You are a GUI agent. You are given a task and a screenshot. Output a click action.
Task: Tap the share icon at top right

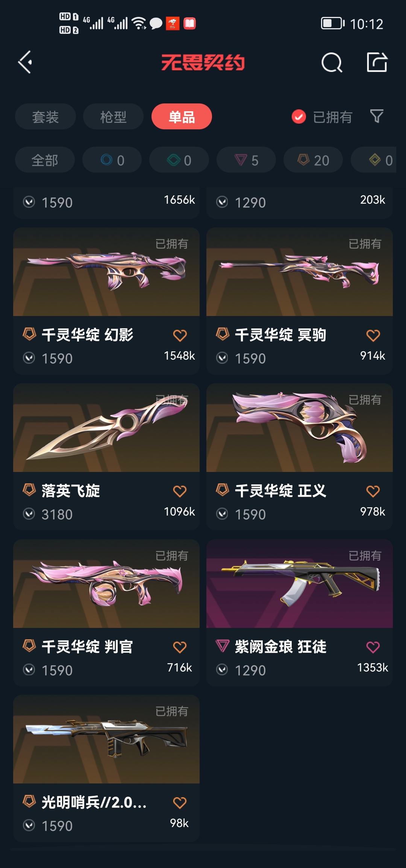click(377, 62)
